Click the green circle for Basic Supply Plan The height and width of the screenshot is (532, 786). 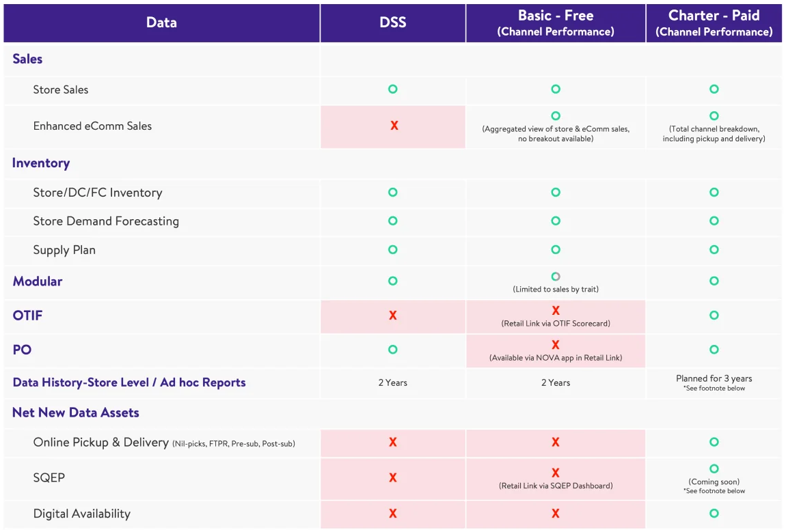point(556,250)
